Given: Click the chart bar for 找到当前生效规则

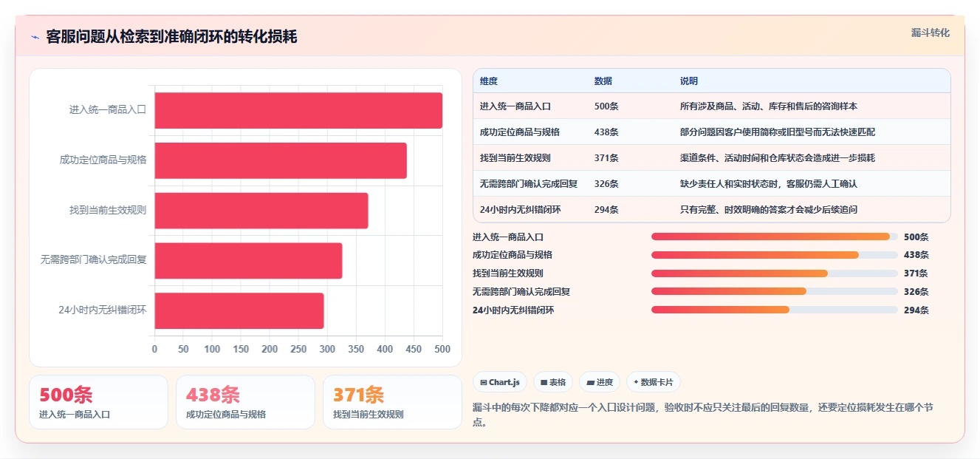Looking at the screenshot, I should tap(261, 211).
